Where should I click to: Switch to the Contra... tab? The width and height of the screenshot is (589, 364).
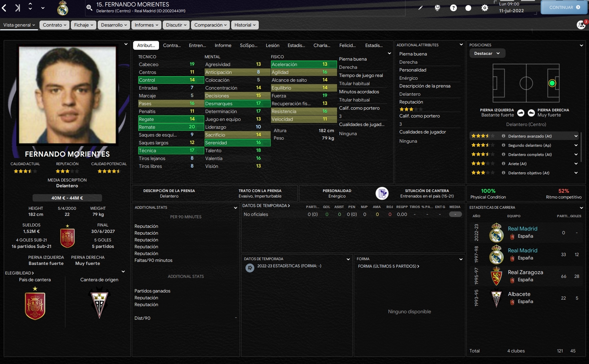(x=172, y=46)
